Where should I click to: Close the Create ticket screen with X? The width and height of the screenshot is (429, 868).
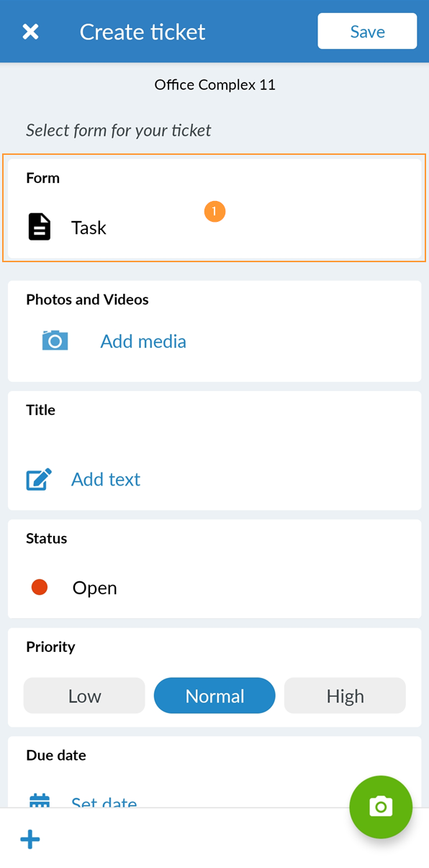30,32
